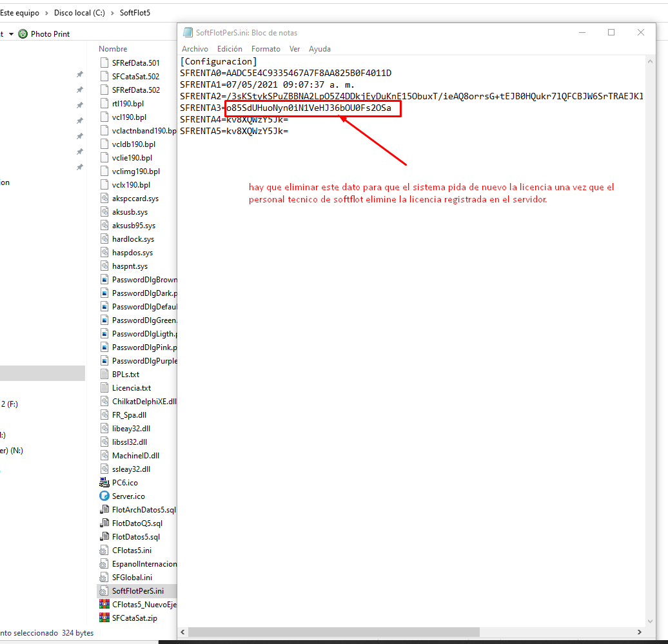Image resolution: width=668 pixels, height=644 pixels.
Task: Select the EspanolInternacional file
Action: [x=144, y=564]
